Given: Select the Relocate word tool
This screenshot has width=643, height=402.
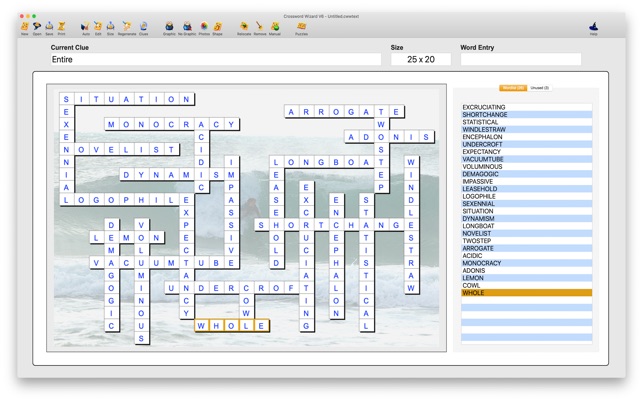Looking at the screenshot, I should point(244,26).
